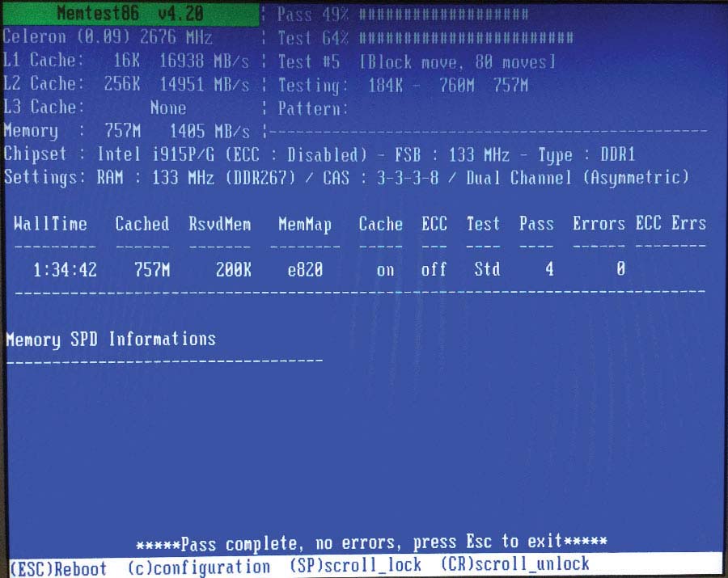728x578 pixels.
Task: Click the WallTime value 1:34:42
Action: click(x=65, y=269)
